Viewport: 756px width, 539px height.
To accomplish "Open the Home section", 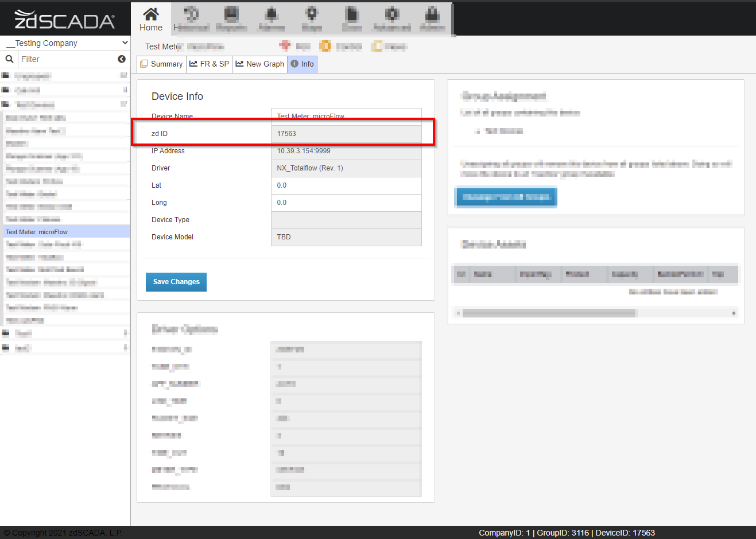I will pyautogui.click(x=150, y=19).
